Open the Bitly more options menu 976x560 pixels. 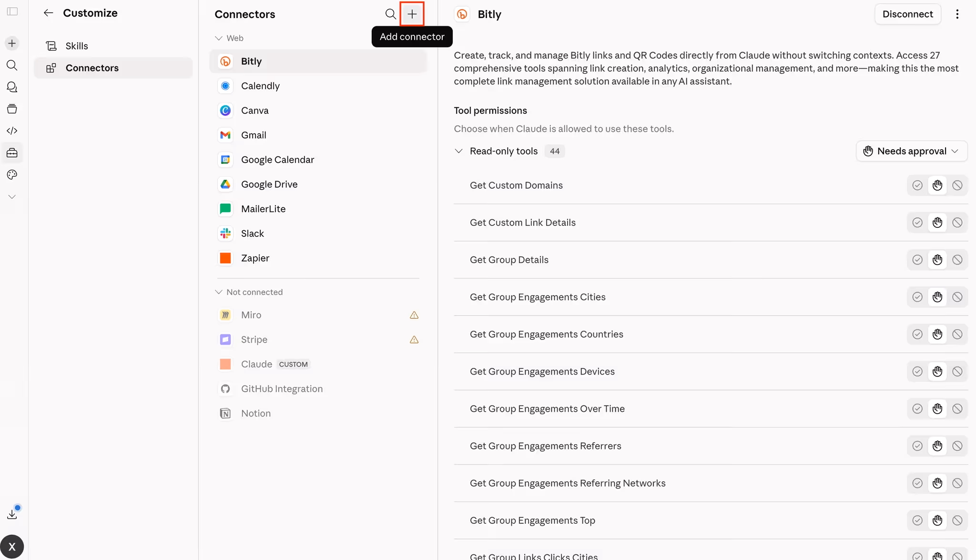coord(957,14)
